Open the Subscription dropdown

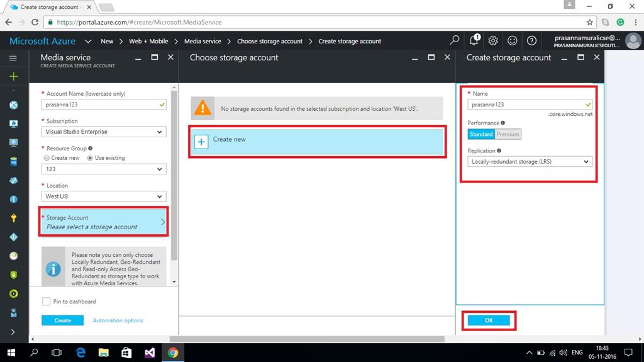(104, 132)
